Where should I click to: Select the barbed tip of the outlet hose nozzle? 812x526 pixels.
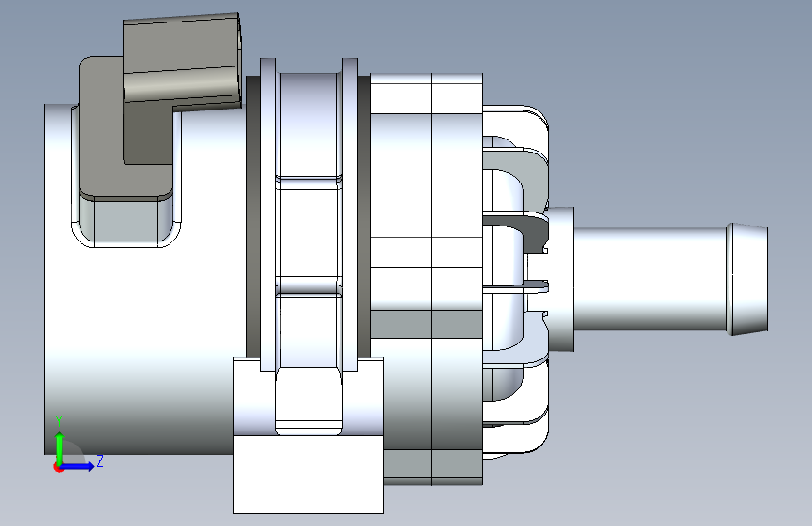click(x=747, y=279)
